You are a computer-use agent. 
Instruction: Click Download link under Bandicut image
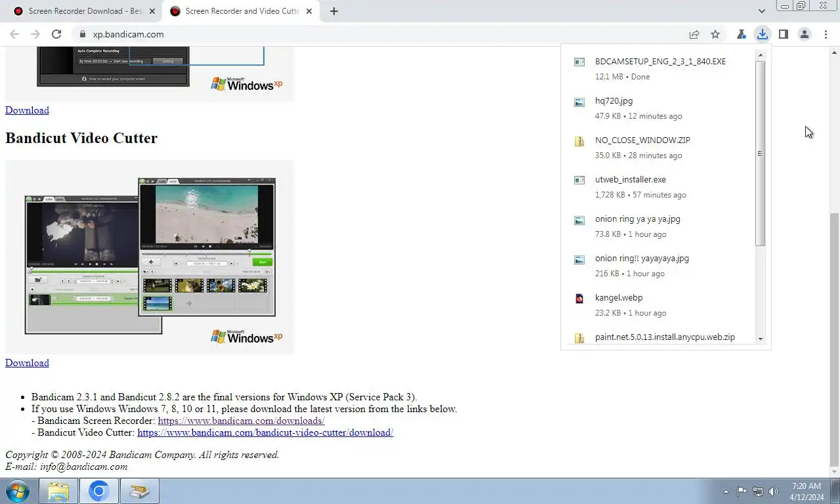[x=27, y=363]
